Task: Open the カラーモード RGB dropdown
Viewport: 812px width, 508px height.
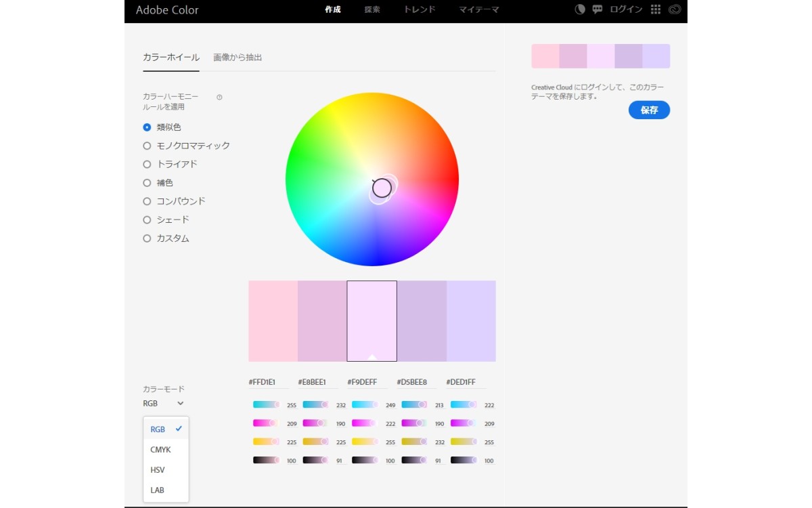Action: click(x=163, y=403)
